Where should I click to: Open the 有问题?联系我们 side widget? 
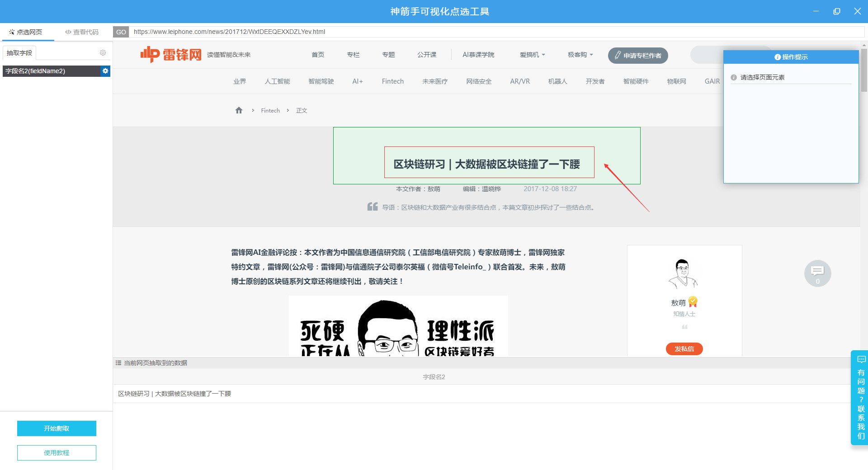pyautogui.click(x=860, y=398)
